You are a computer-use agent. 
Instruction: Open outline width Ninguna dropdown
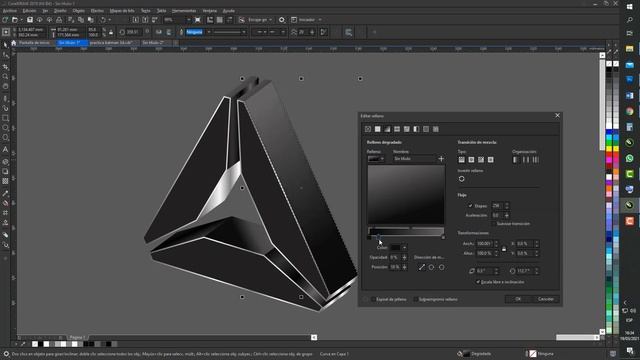pyautogui.click(x=209, y=32)
